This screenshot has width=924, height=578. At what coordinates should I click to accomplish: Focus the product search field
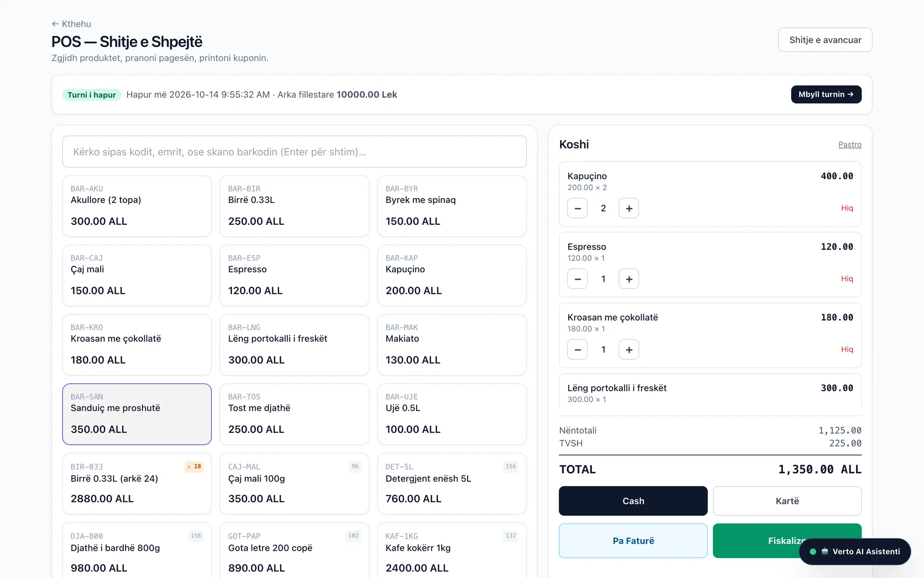(x=294, y=152)
